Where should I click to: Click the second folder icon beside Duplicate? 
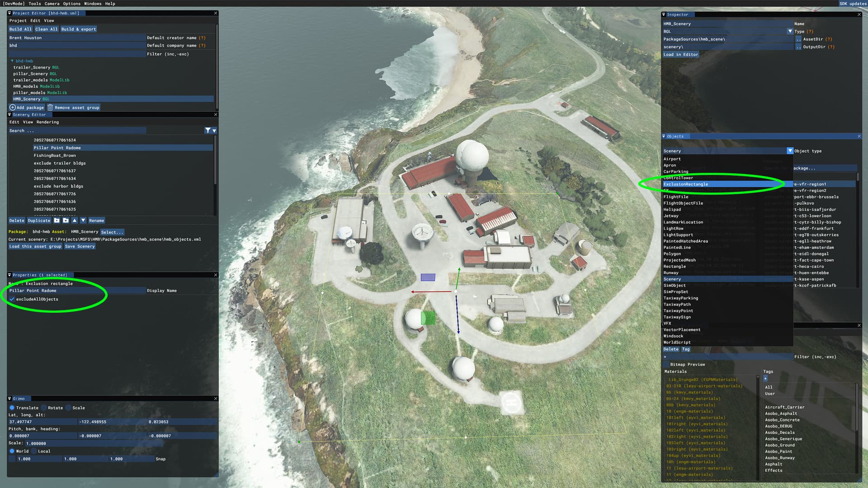click(66, 221)
